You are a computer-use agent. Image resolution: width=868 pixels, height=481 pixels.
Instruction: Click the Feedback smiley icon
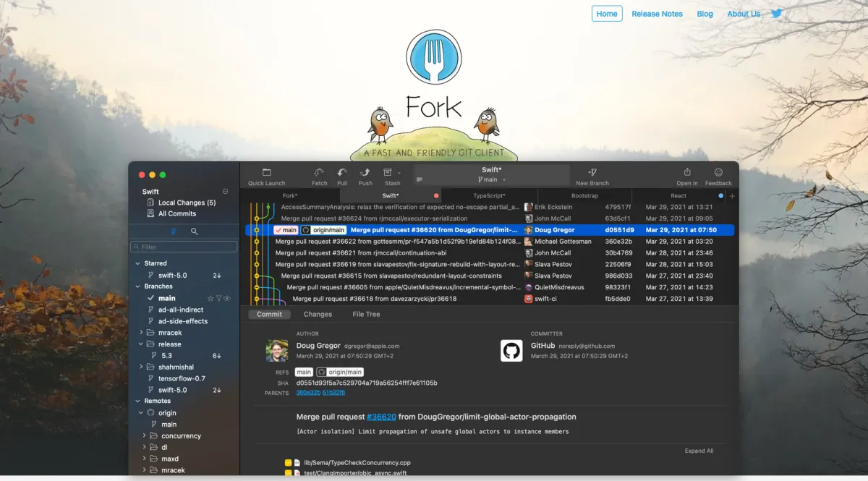pyautogui.click(x=718, y=172)
